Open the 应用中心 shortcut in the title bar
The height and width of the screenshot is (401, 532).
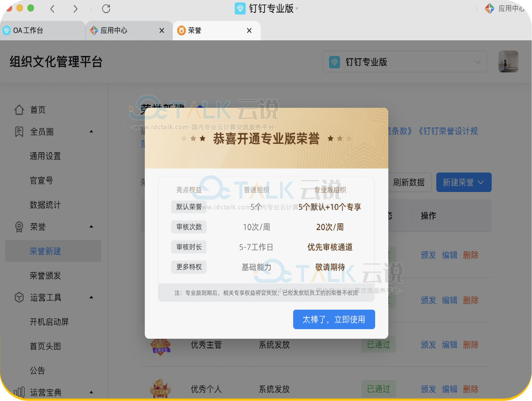[505, 9]
